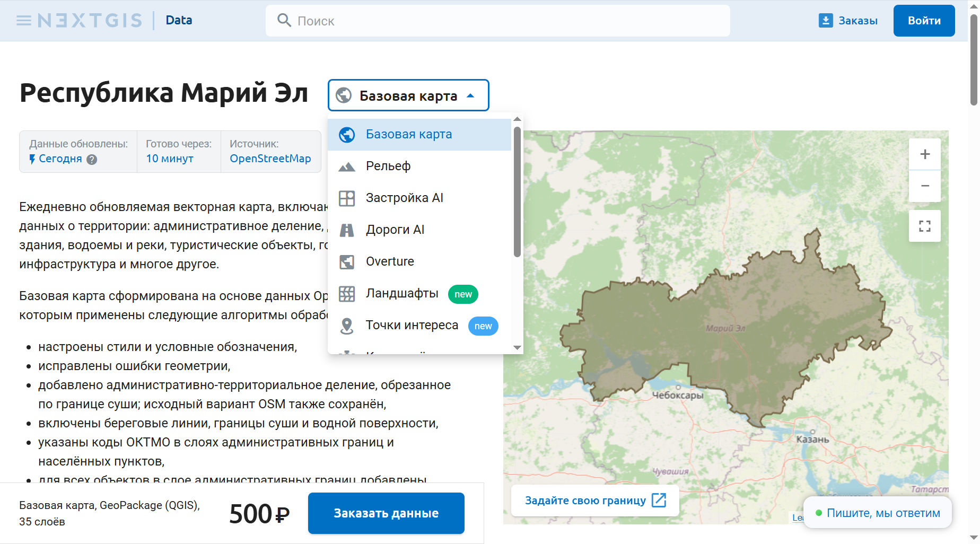Click the page scrollbar down arrow

point(974,538)
